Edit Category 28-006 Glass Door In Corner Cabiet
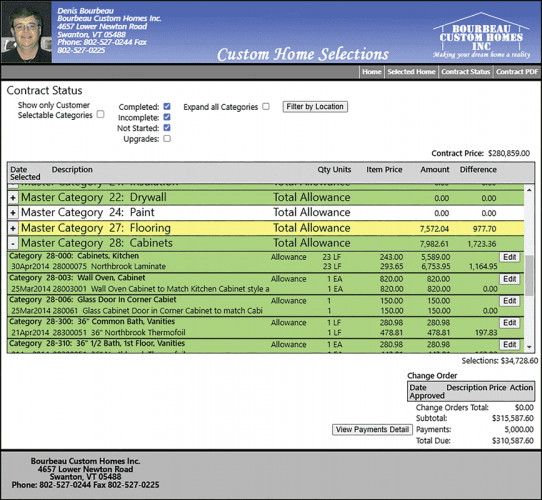 (510, 301)
